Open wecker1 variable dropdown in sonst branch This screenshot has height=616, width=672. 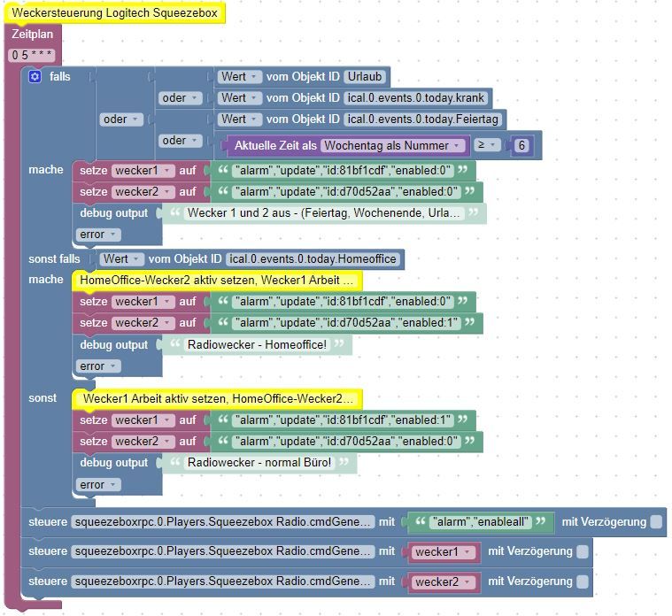point(143,420)
